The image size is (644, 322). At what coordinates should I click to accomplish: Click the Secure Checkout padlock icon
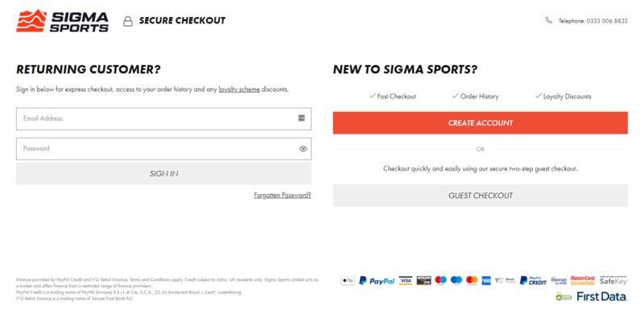pyautogui.click(x=128, y=21)
